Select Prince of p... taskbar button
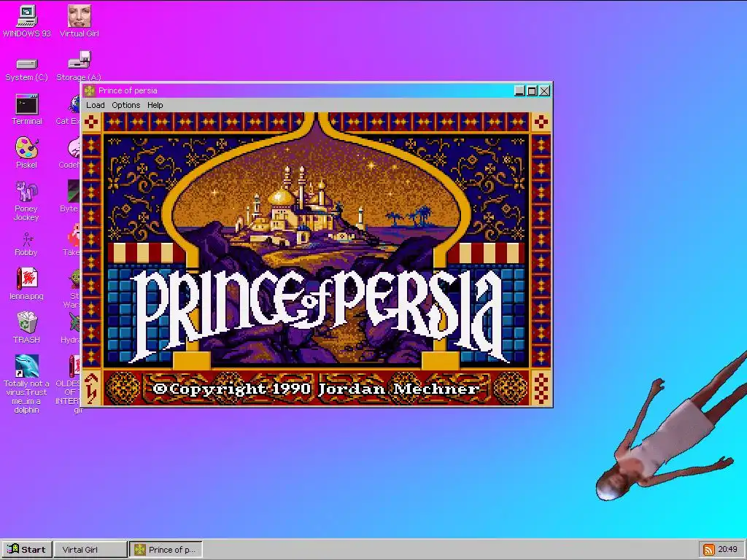 click(166, 550)
